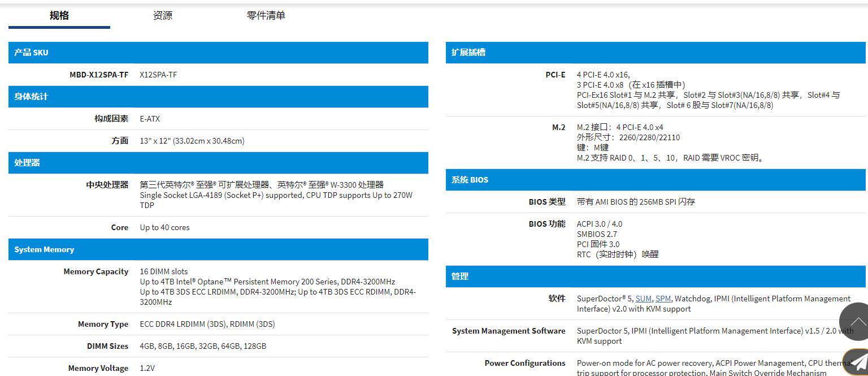
Task: Click the 系统 BIOS section header
Action: click(656, 180)
